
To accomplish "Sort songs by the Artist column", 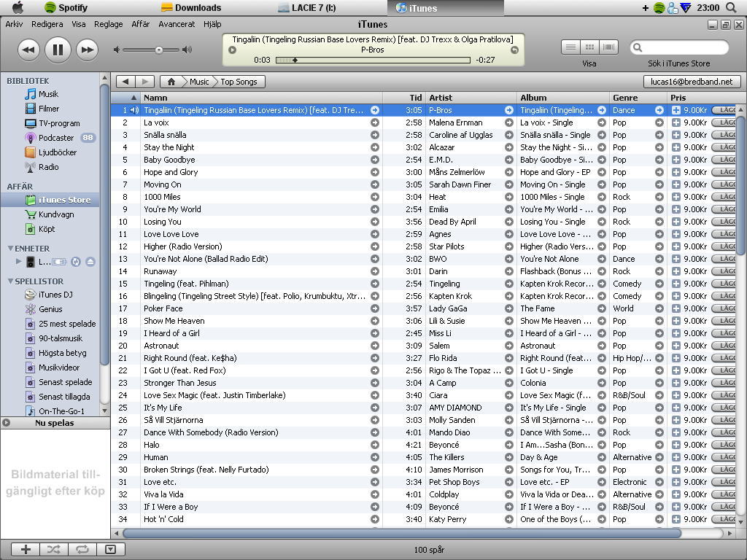I will [x=471, y=98].
